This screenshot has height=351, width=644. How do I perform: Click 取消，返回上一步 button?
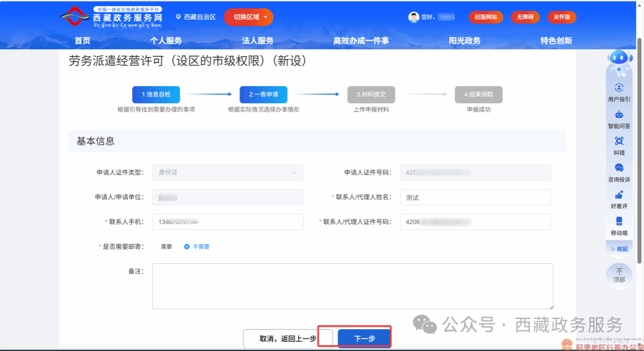(287, 339)
